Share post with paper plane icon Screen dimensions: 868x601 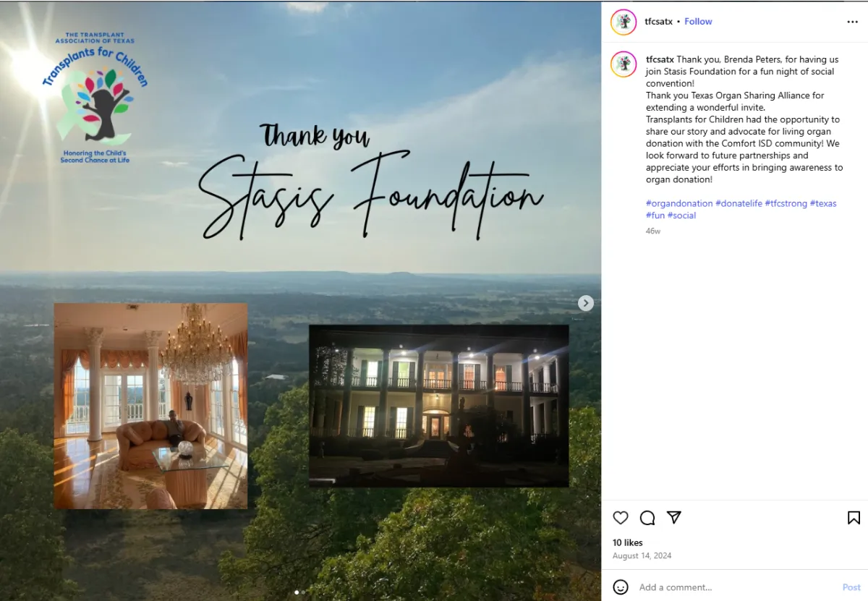[674, 518]
